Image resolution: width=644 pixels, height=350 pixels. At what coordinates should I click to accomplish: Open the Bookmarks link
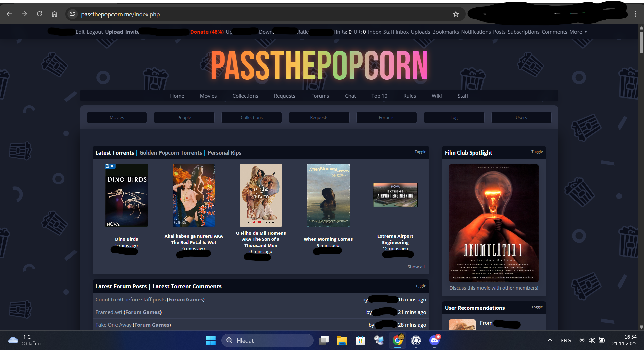pyautogui.click(x=446, y=32)
